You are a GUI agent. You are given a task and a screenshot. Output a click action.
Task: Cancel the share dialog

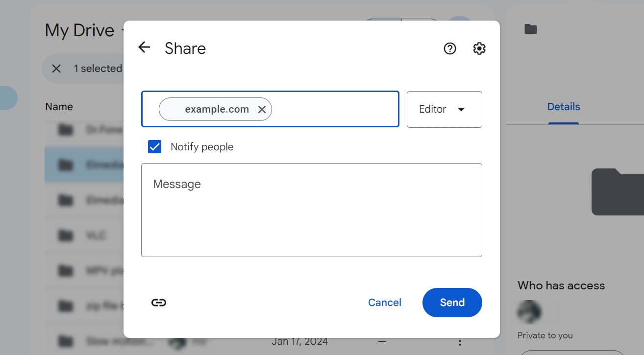coord(384,302)
